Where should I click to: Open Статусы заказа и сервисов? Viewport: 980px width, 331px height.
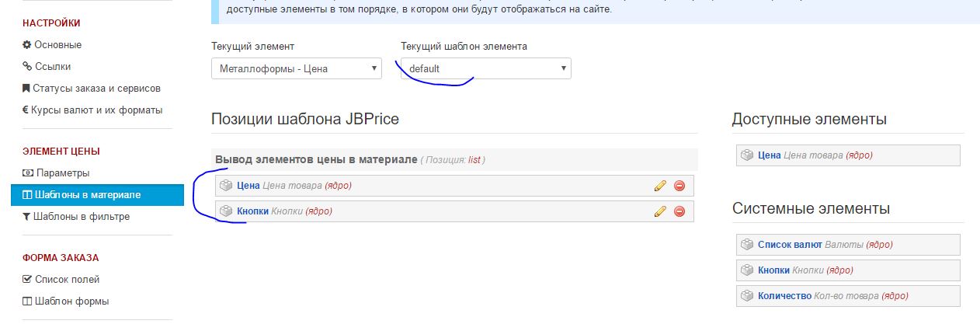96,89
